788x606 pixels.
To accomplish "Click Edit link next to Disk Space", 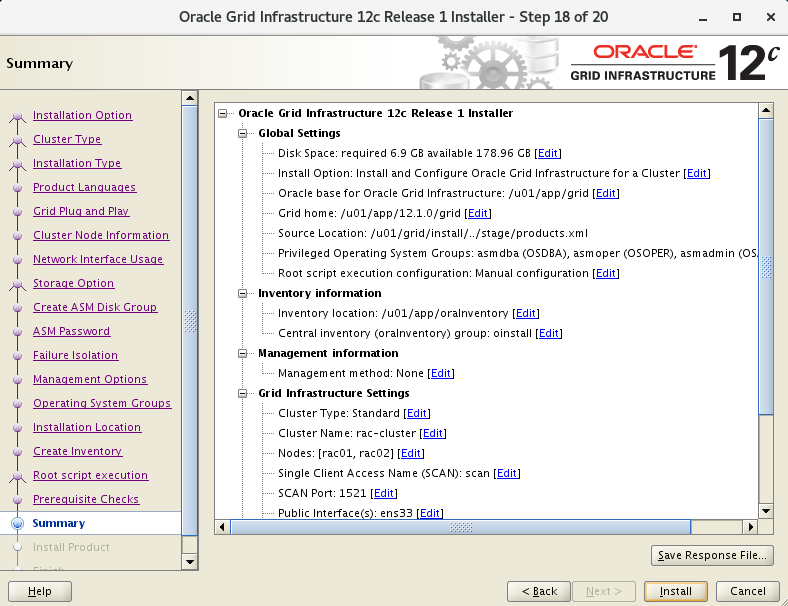I will click(x=548, y=153).
